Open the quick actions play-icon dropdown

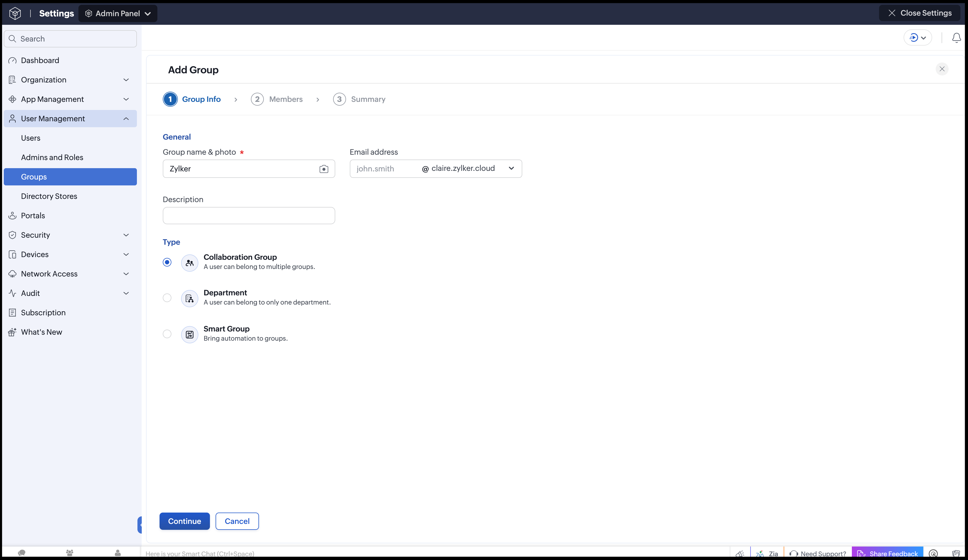[x=918, y=38]
